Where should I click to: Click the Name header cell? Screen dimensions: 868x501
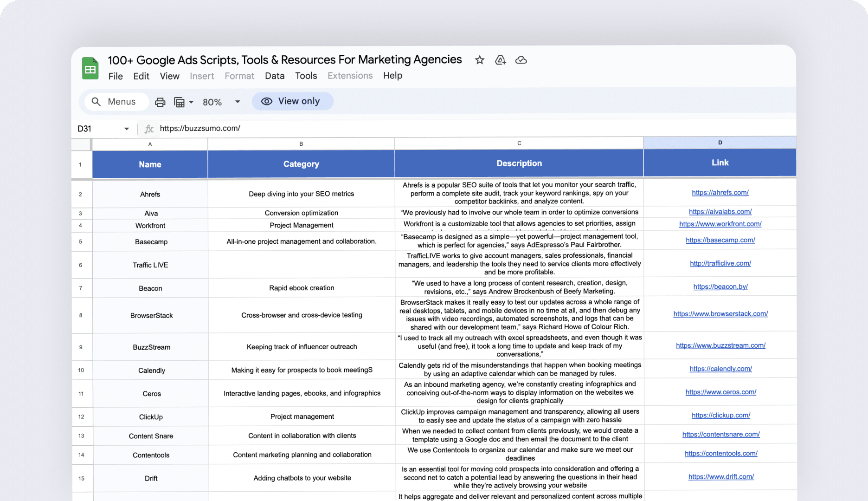(150, 164)
